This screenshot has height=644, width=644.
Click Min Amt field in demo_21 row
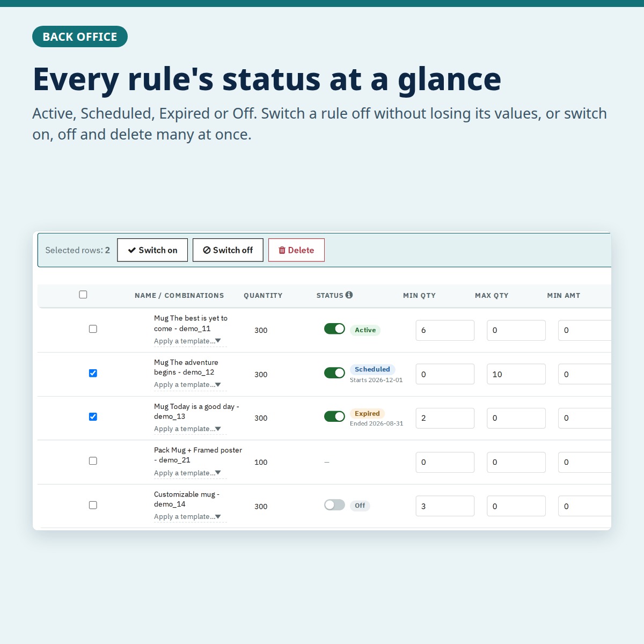(x=584, y=462)
